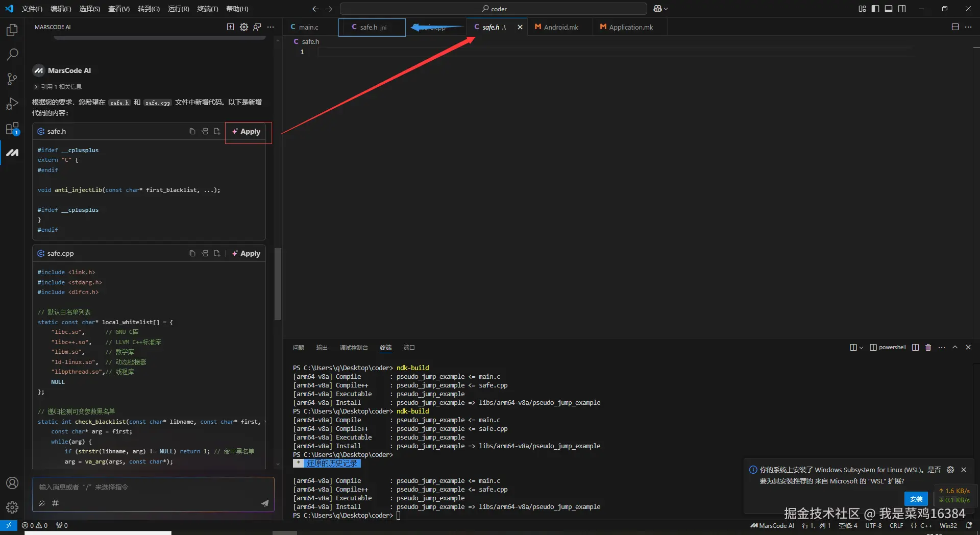Toggle the bottom panel visibility
The height and width of the screenshot is (535, 980).
889,9
